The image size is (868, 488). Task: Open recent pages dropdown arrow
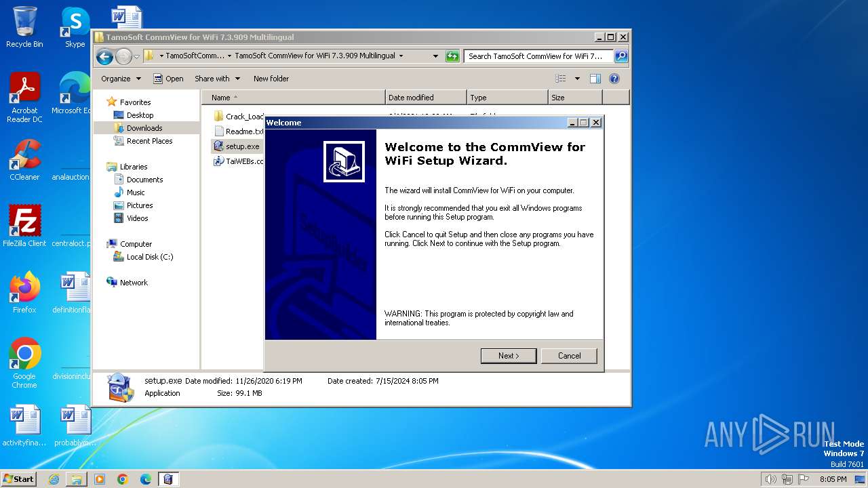point(137,56)
